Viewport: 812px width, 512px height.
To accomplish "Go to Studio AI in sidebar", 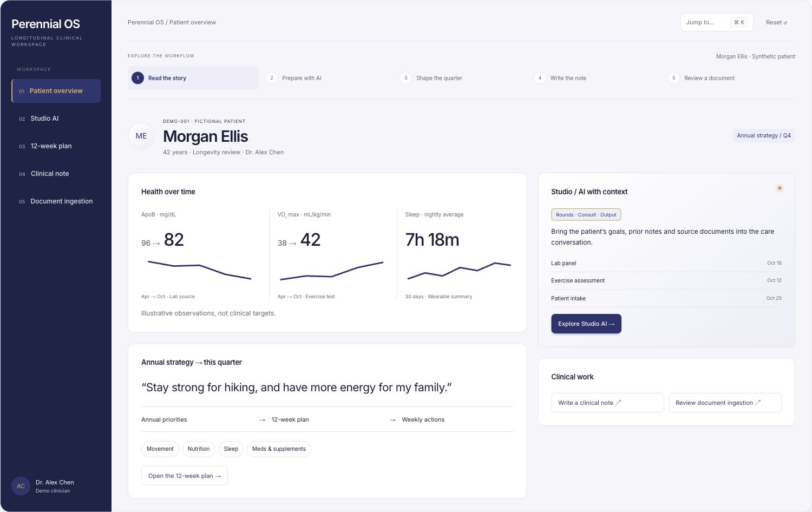I will (56, 119).
